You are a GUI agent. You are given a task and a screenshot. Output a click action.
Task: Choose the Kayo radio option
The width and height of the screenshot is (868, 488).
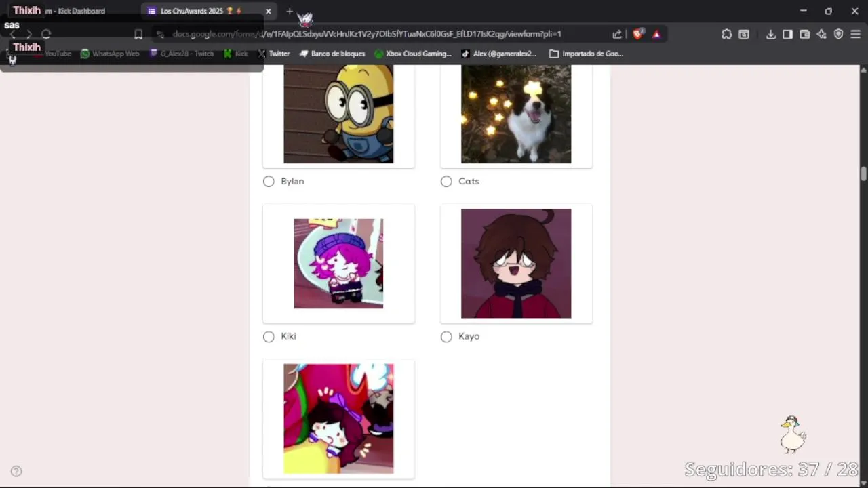coord(446,336)
